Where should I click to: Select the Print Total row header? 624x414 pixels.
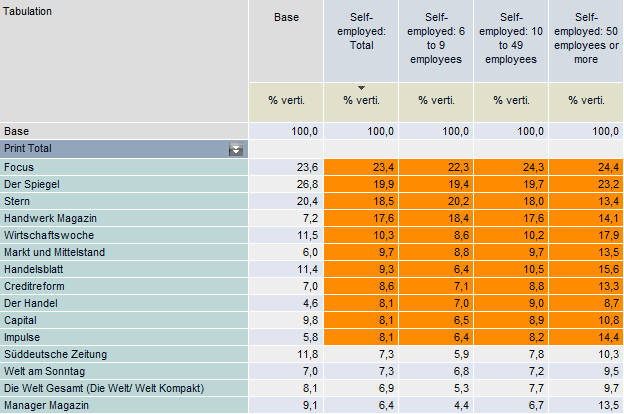click(x=124, y=149)
